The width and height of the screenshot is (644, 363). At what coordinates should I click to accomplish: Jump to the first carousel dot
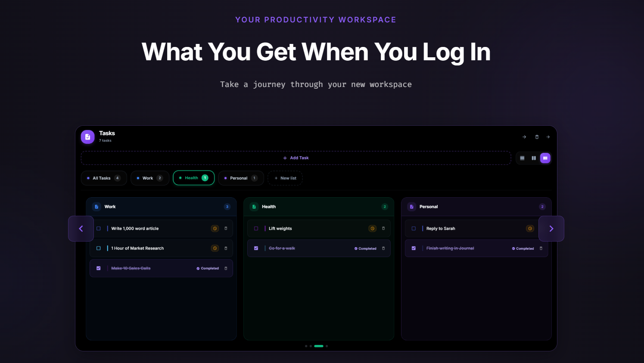pos(306,346)
